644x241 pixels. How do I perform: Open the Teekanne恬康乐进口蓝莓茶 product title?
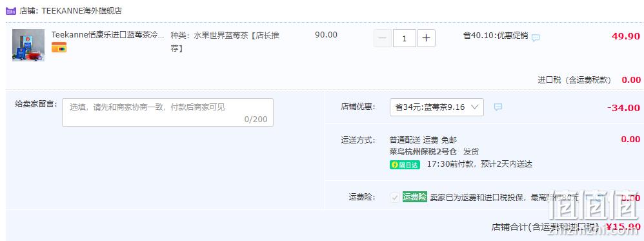108,35
